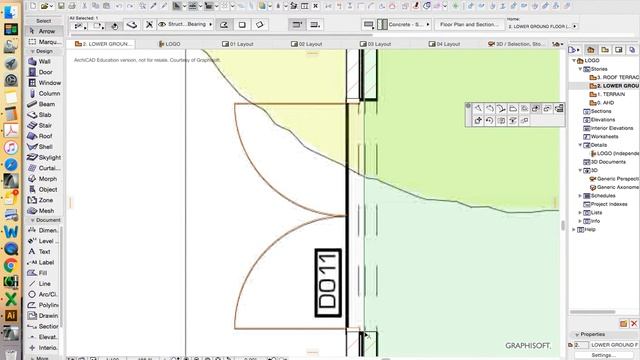Activate the Object tool

44,189
